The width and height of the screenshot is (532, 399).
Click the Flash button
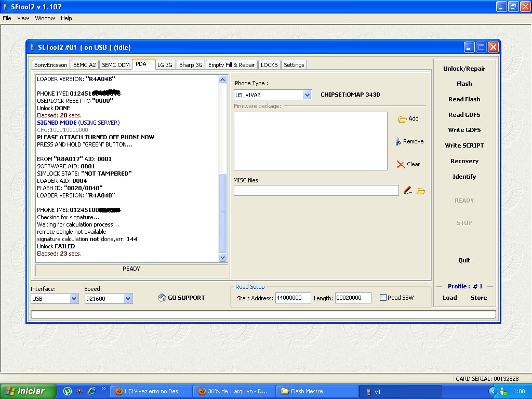click(464, 84)
